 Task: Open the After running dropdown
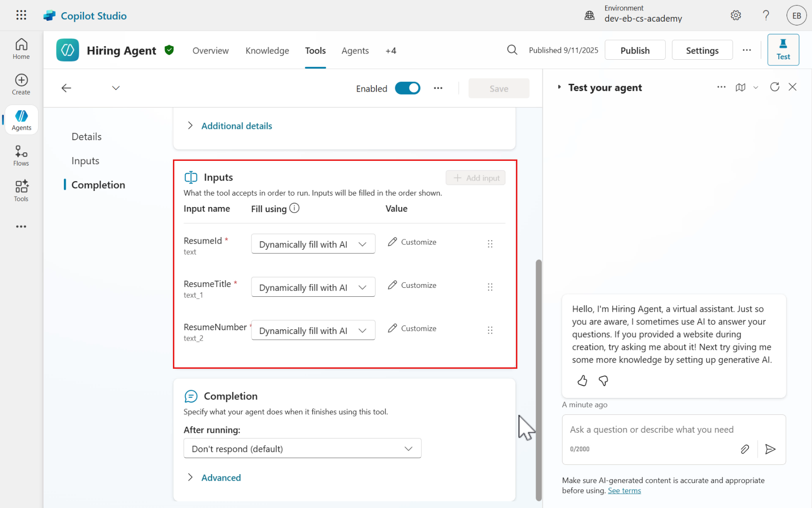click(302, 449)
